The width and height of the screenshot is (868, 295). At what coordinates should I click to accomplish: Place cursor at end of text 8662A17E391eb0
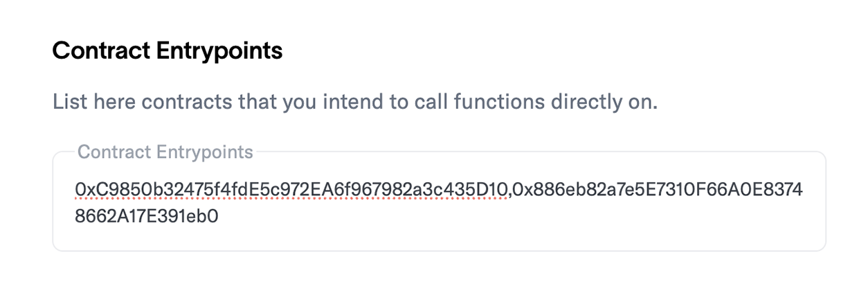tap(219, 217)
